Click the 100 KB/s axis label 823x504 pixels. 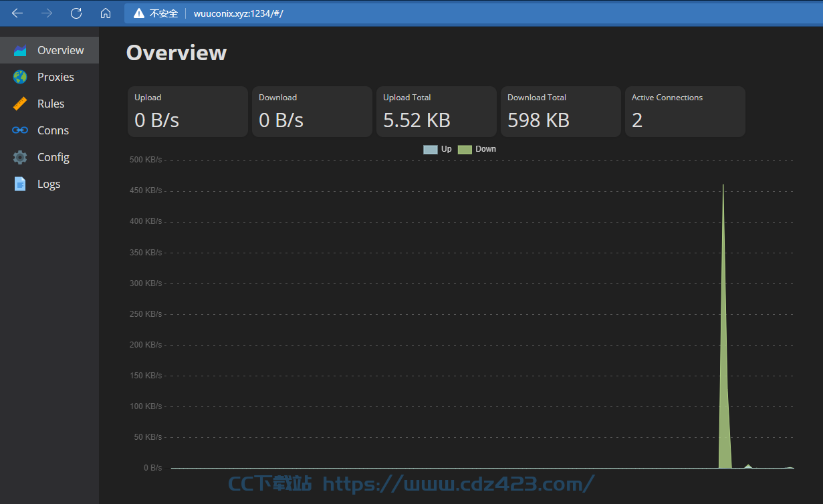click(146, 406)
